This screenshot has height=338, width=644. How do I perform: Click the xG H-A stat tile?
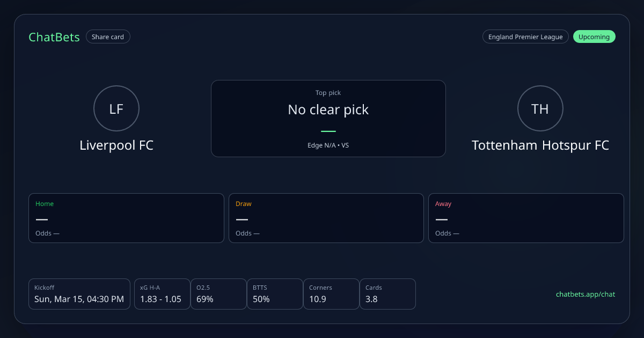(161, 294)
